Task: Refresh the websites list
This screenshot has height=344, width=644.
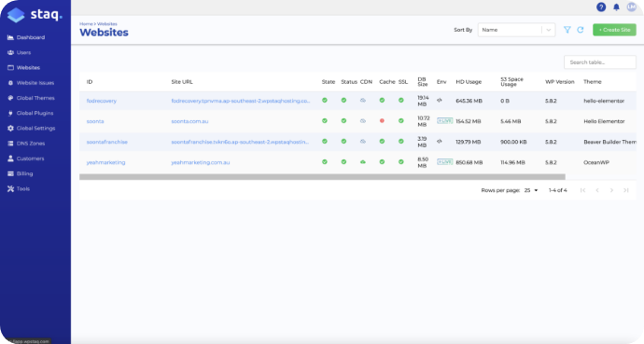Action: pos(581,30)
